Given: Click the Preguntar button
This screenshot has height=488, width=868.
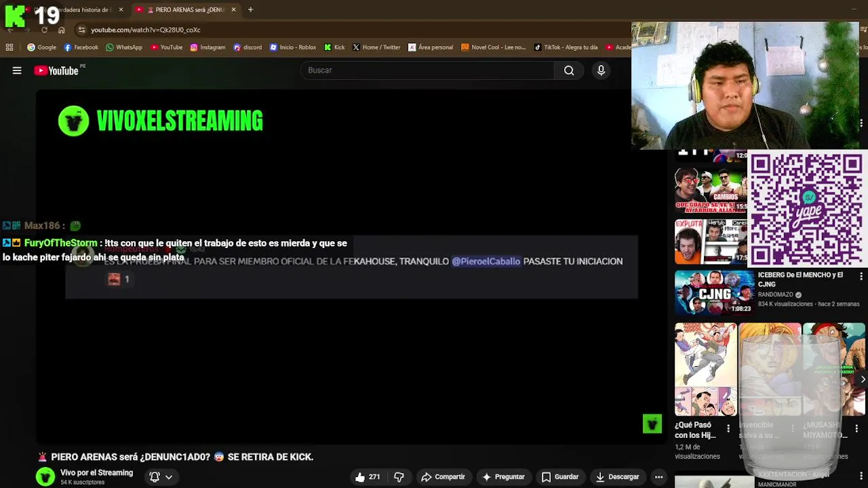Looking at the screenshot, I should coord(503,477).
